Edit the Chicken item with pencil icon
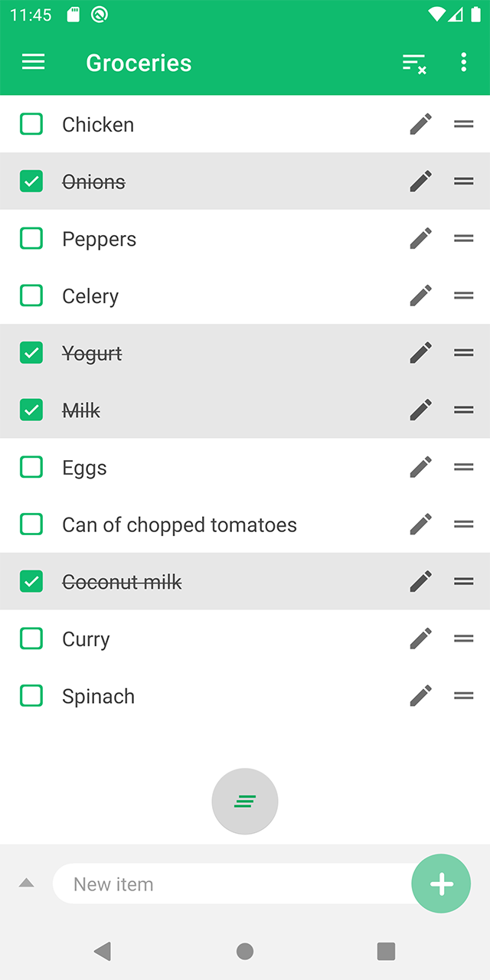This screenshot has width=490, height=980. point(420,124)
